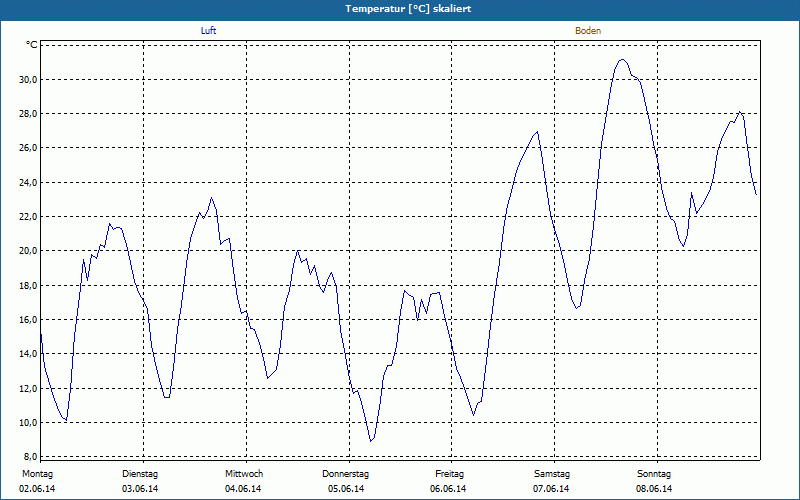Click the date 07.06.14
The width and height of the screenshot is (800, 500).
(551, 489)
